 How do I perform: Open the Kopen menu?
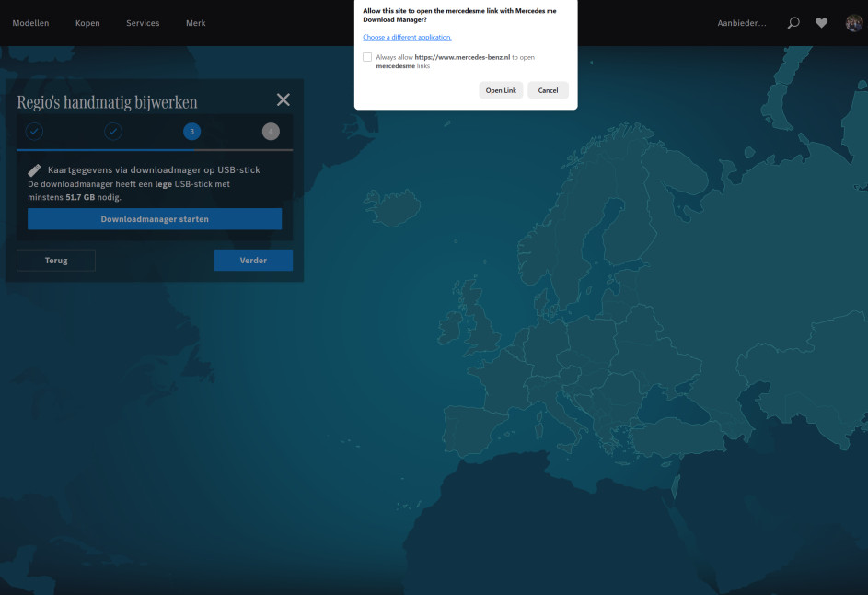[87, 23]
